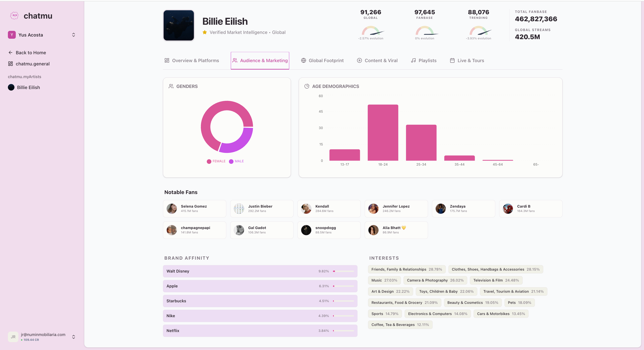The height and width of the screenshot is (350, 644).
Task: Click the Content & Viral play icon
Action: pos(359,60)
